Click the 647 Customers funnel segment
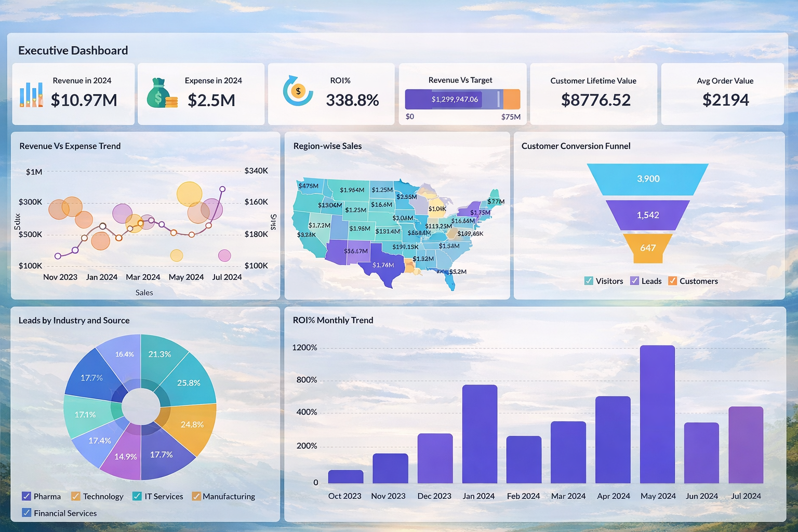798x532 pixels. (x=648, y=248)
